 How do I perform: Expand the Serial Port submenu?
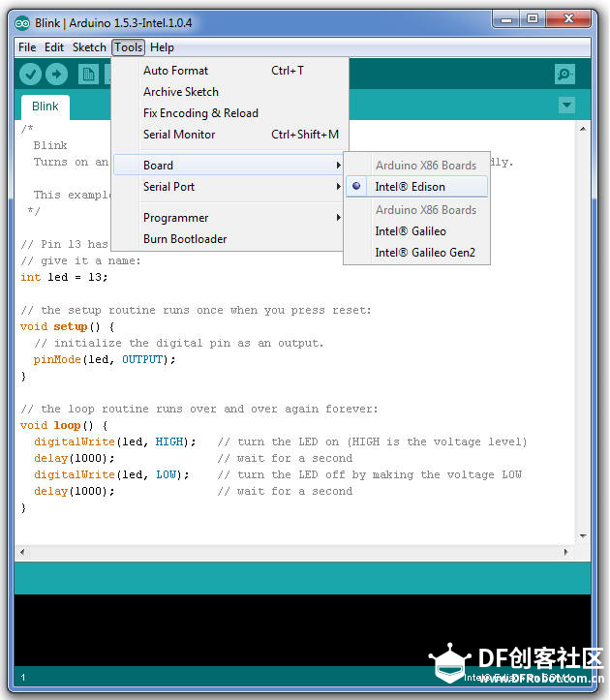click(x=229, y=187)
